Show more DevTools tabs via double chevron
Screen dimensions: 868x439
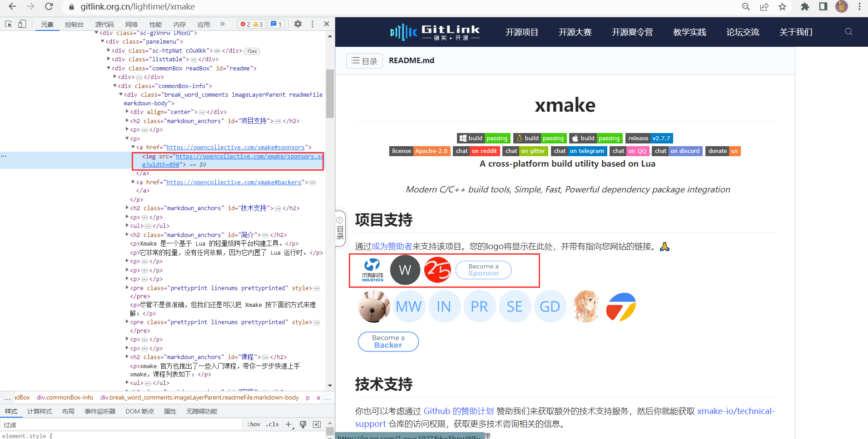click(223, 24)
